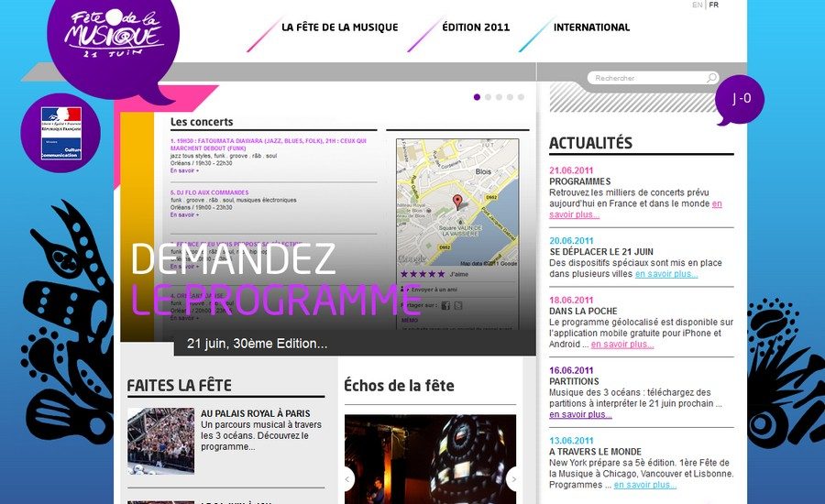
Task: Switch language to EN
Action: pyautogui.click(x=698, y=5)
